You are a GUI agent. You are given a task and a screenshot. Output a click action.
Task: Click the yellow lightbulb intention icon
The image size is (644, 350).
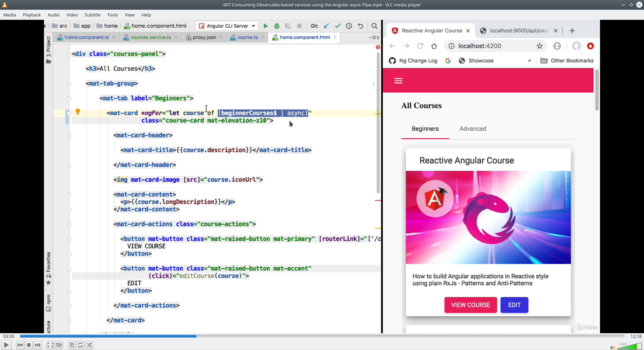(78, 112)
